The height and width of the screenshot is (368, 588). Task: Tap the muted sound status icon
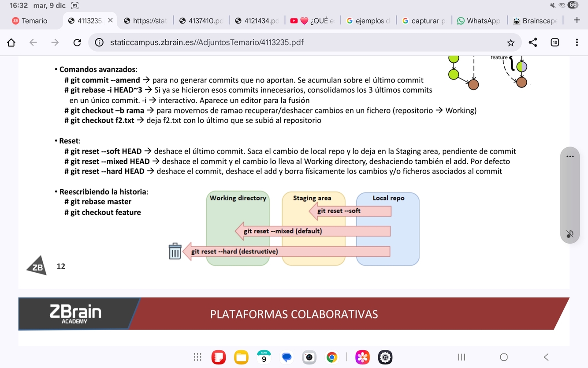553,5
